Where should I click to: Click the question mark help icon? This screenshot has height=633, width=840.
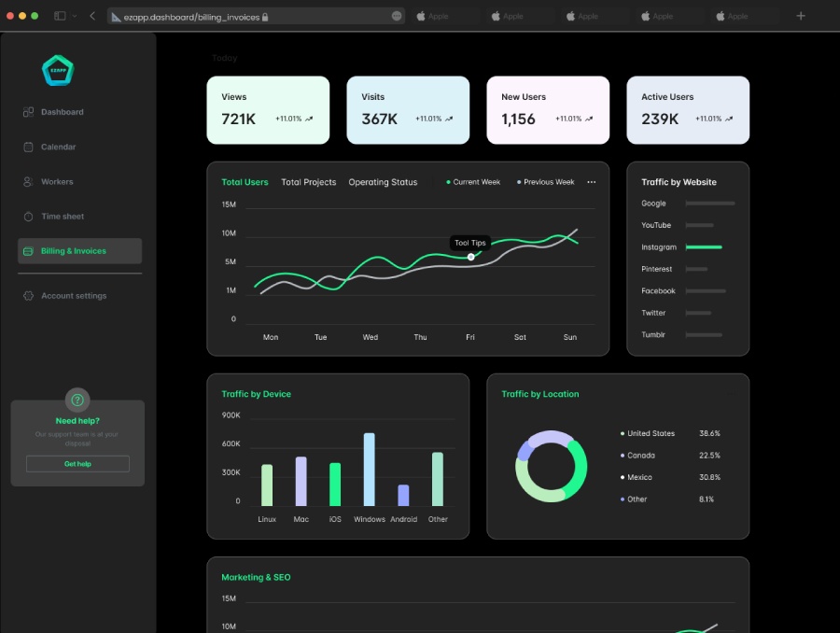point(77,400)
